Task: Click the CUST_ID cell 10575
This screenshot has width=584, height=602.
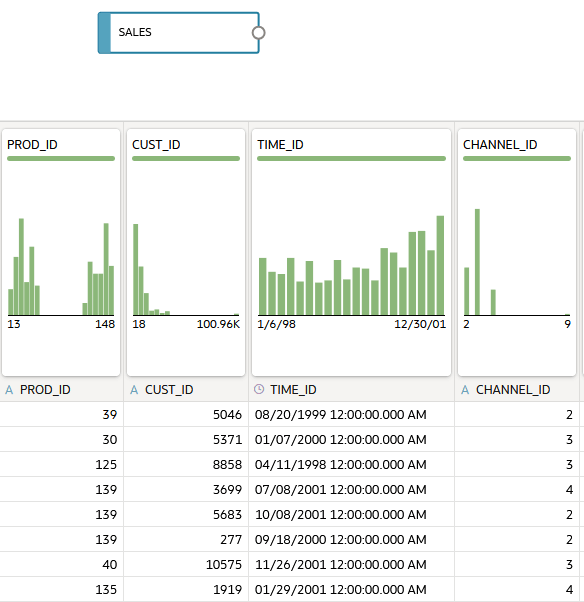Action: (x=186, y=564)
